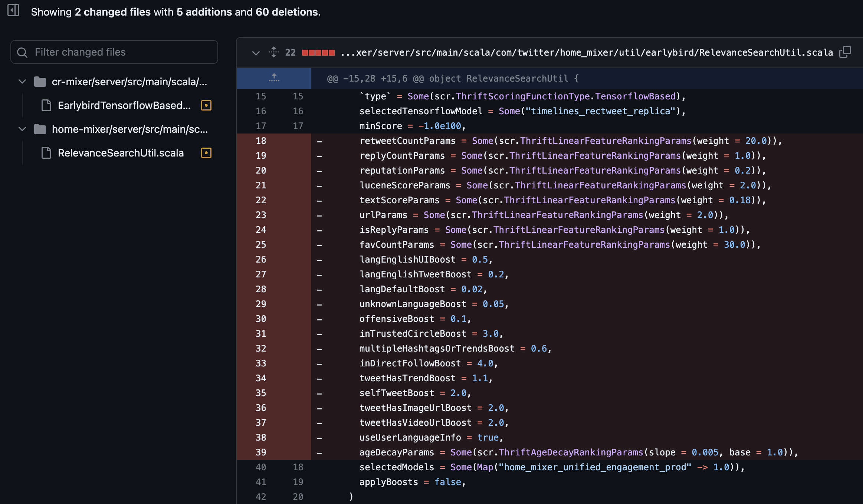Copy RelevanceSearchUtil.scala file path icon
Viewport: 863px width, 504px height.
click(845, 52)
